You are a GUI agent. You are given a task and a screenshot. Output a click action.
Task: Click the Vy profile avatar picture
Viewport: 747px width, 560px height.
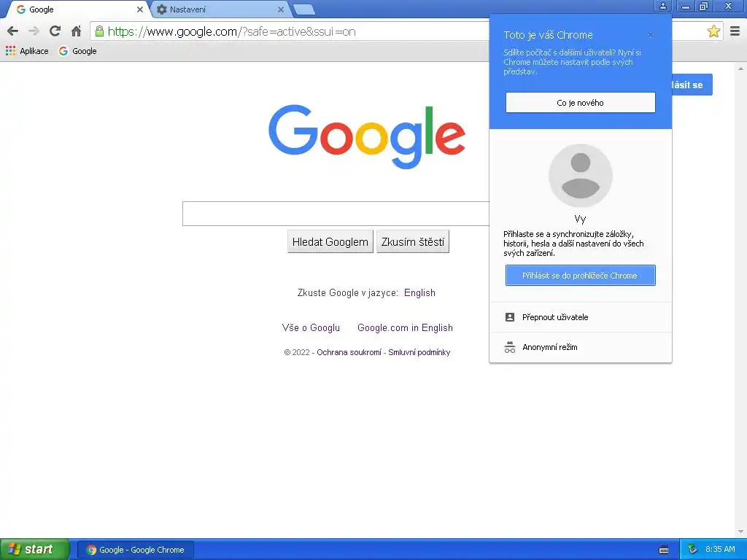[580, 175]
